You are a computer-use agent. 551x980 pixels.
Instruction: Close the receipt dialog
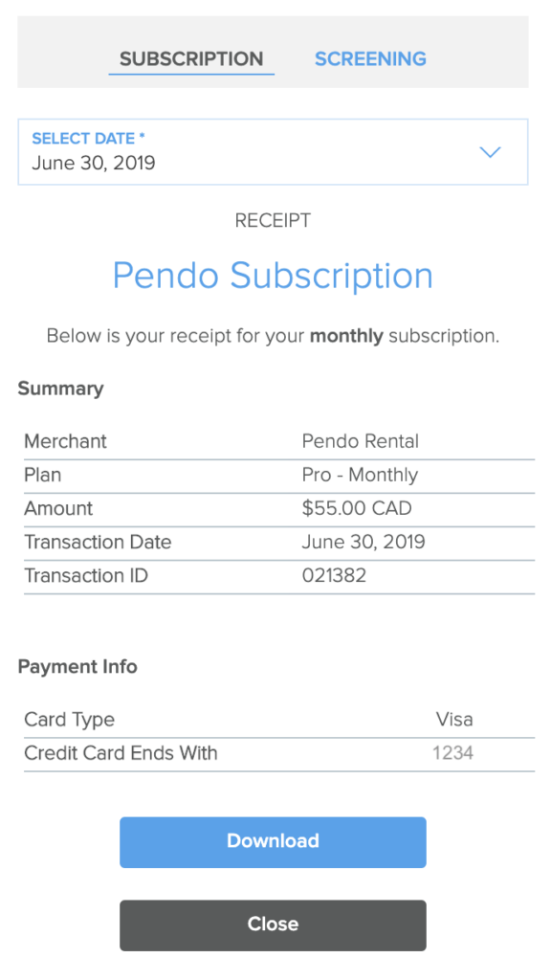[273, 925]
